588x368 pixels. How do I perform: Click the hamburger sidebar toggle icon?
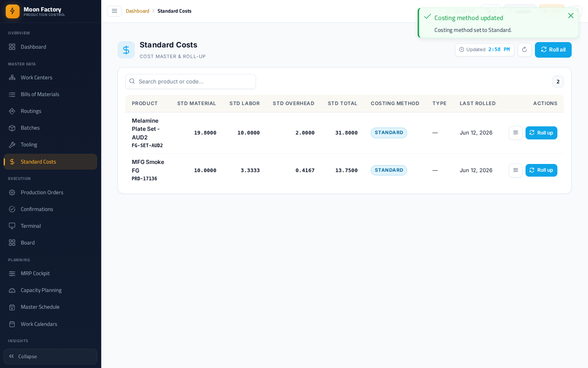coord(114,11)
